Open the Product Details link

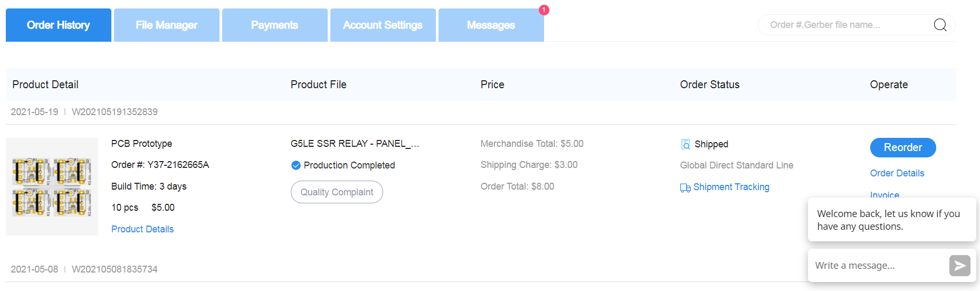pos(142,229)
